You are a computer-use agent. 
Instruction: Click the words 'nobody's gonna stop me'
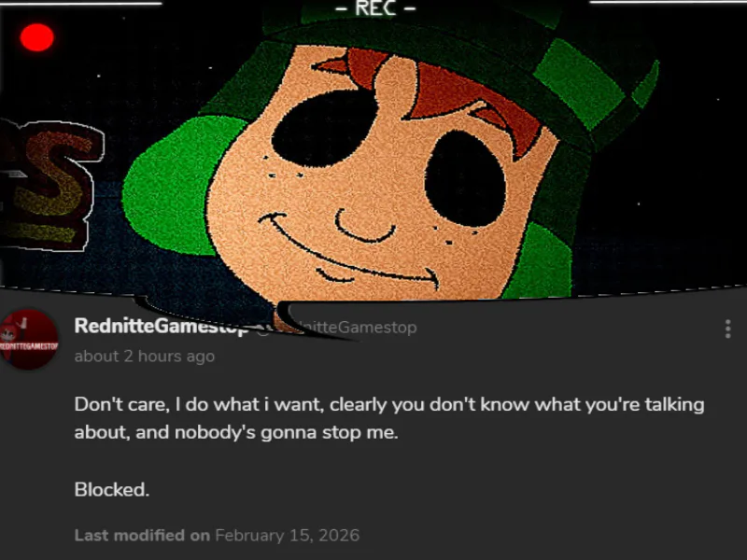tap(286, 432)
